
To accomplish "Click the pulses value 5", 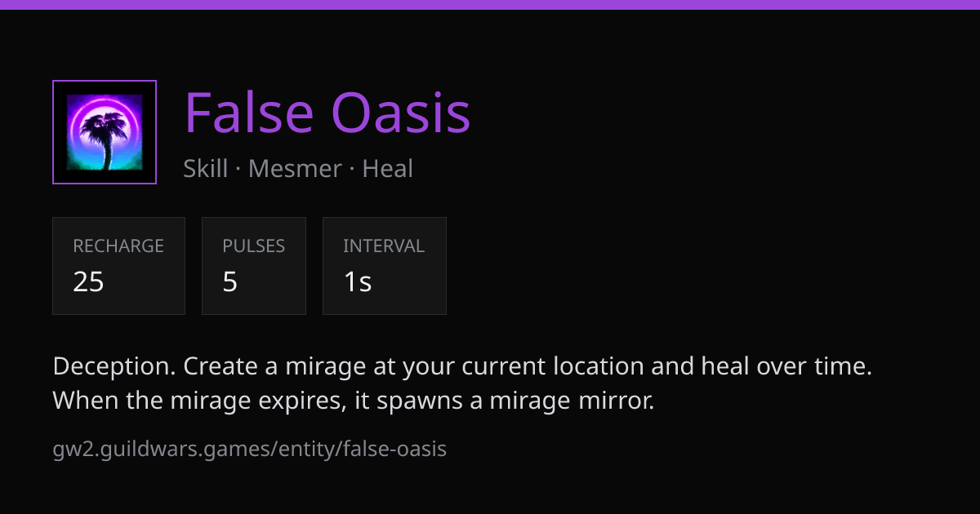I will pos(230,281).
